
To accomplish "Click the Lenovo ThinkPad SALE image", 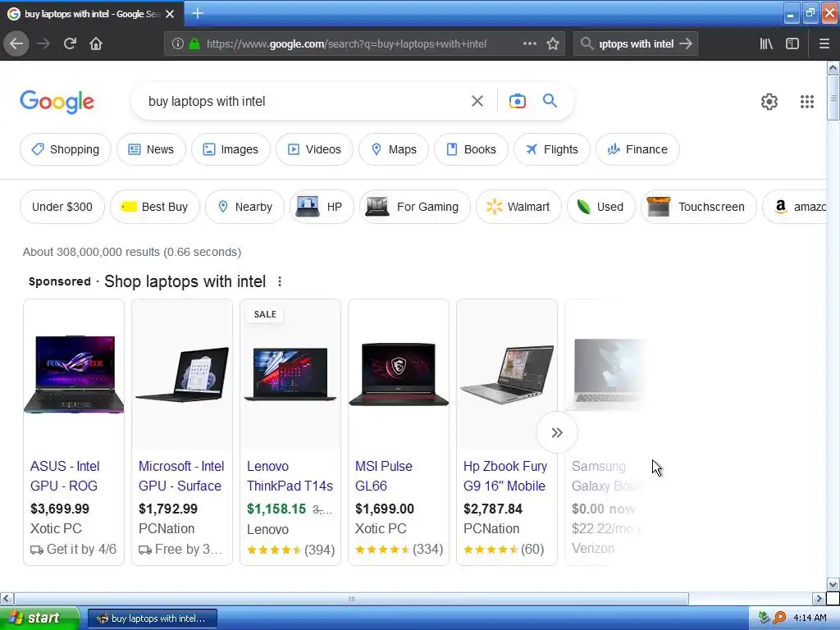I will pyautogui.click(x=290, y=374).
